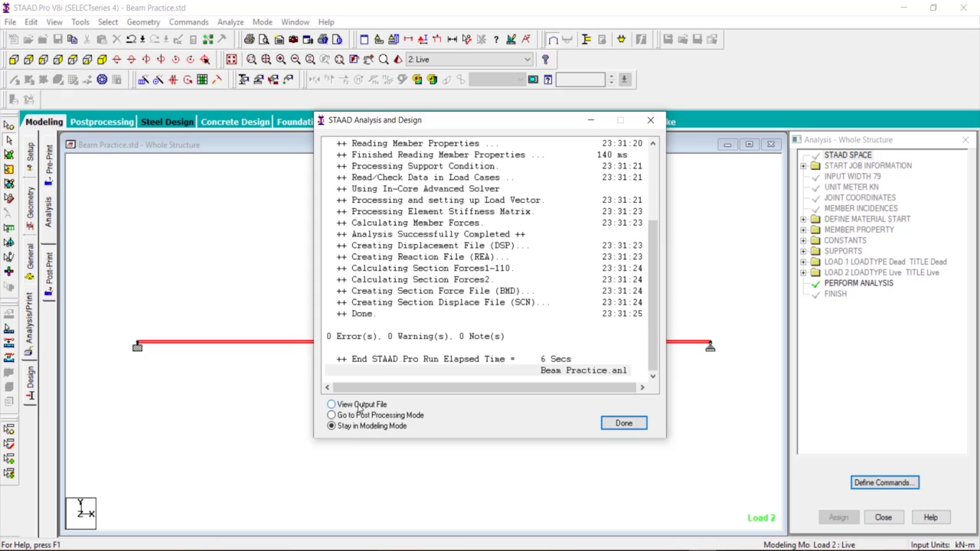Switch to the Steel Design tab
980x551 pixels.
167,122
